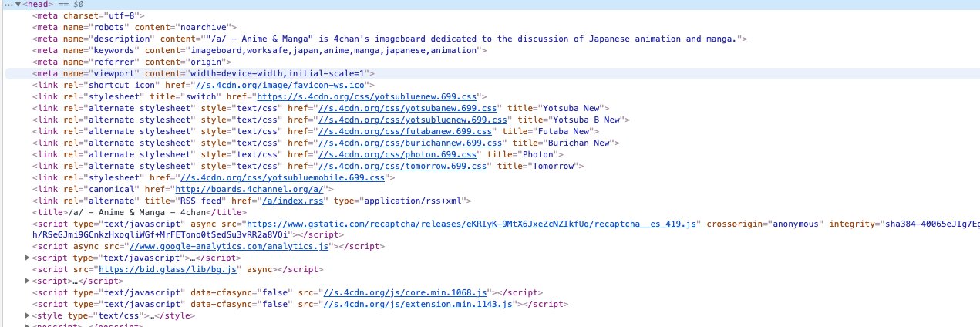Click the "Yotsuba New" title attribute value
Image resolution: width=980 pixels, height=327 pixels.
tap(571, 108)
